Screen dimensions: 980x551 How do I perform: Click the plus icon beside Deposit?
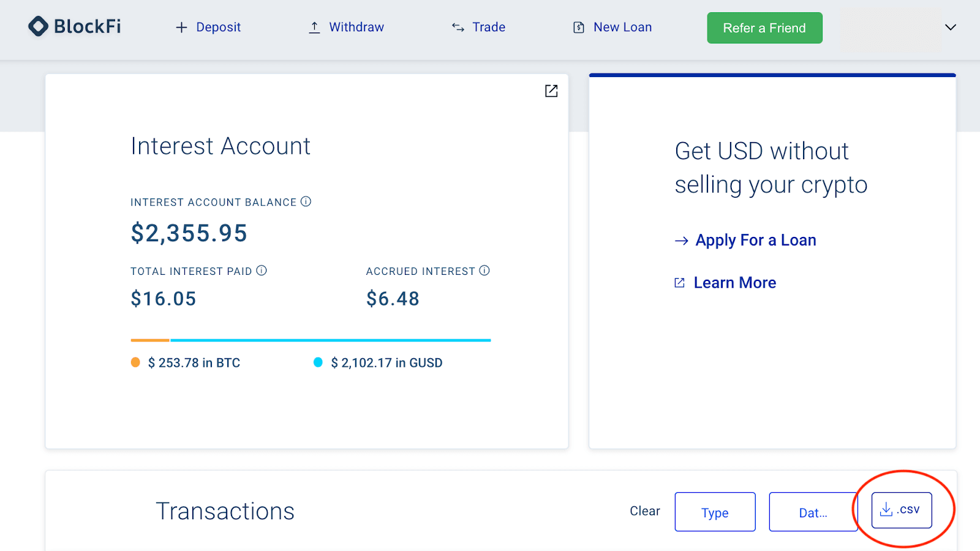tap(181, 28)
